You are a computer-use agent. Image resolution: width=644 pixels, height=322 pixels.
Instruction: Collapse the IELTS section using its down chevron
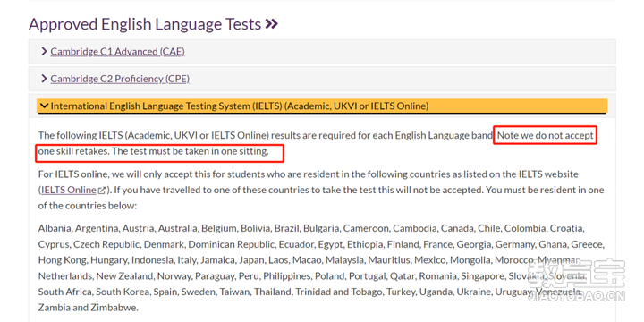[x=45, y=106]
